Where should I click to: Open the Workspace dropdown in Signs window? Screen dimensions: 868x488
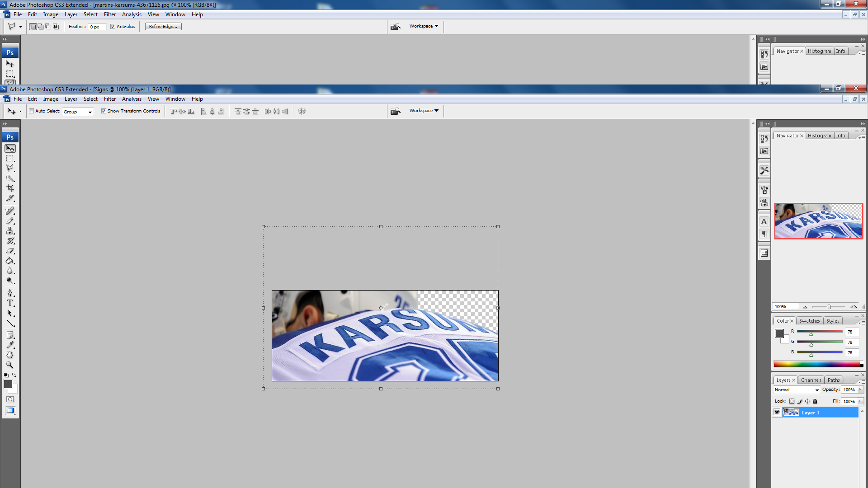tap(424, 111)
